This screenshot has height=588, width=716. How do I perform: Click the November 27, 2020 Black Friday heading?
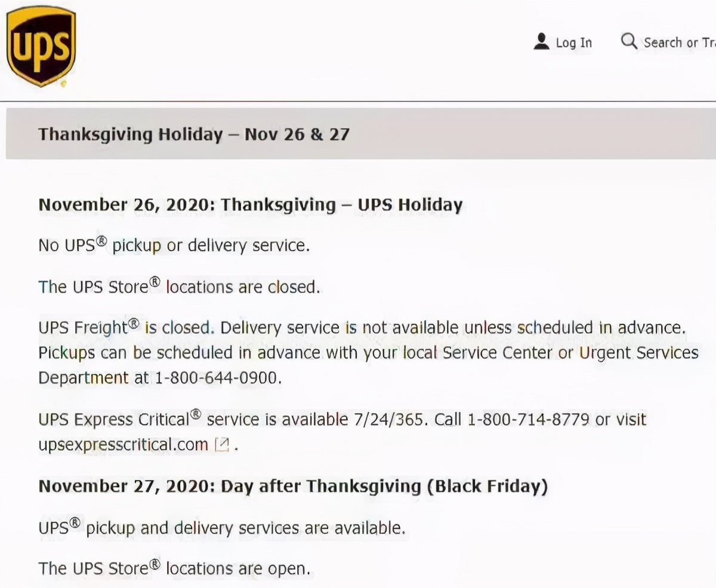293,486
